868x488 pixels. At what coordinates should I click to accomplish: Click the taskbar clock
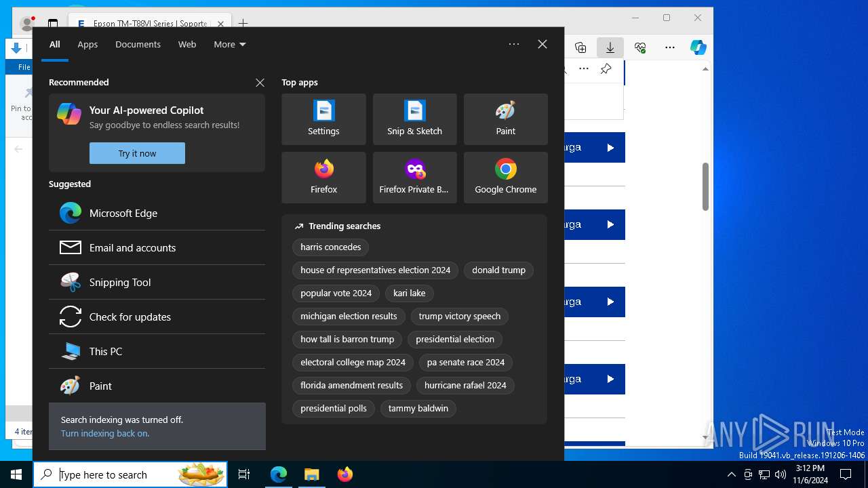pos(810,474)
